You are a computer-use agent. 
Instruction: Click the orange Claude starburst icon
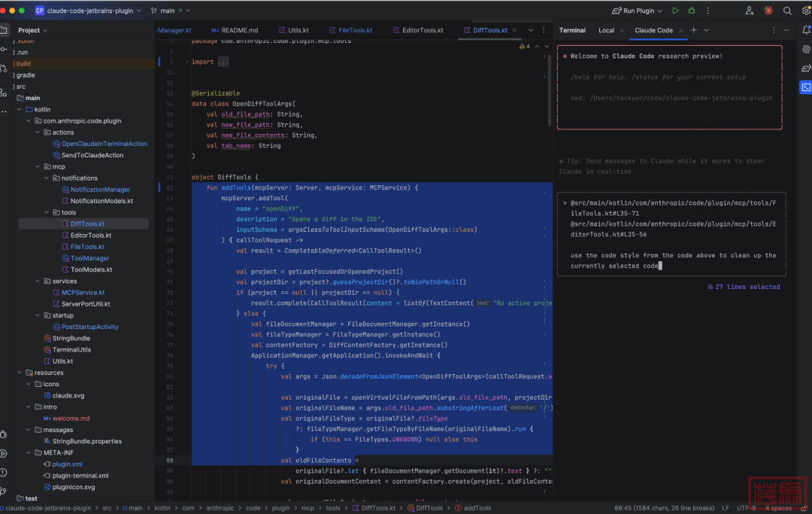click(768, 11)
